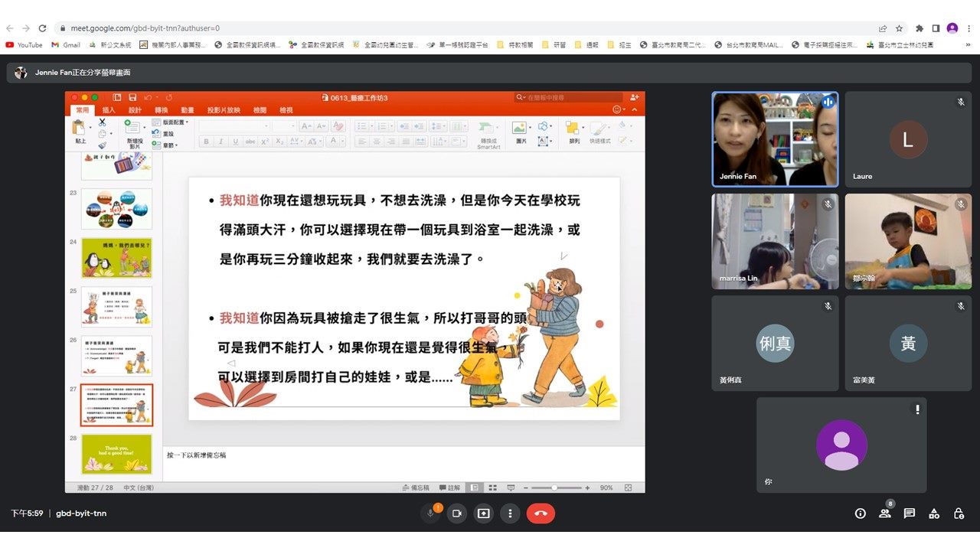Screen dimensions: 980x551
Task: Open the Meet activities panel
Action: pos(933,514)
